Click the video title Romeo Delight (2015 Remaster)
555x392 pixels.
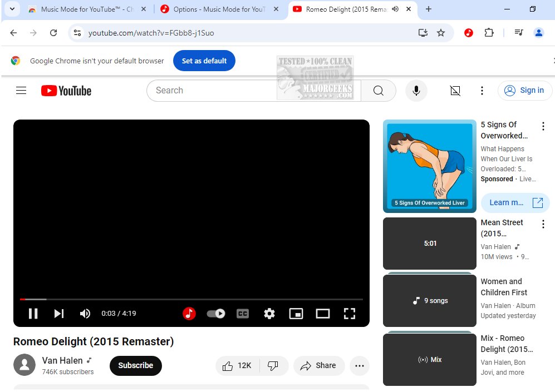(94, 341)
